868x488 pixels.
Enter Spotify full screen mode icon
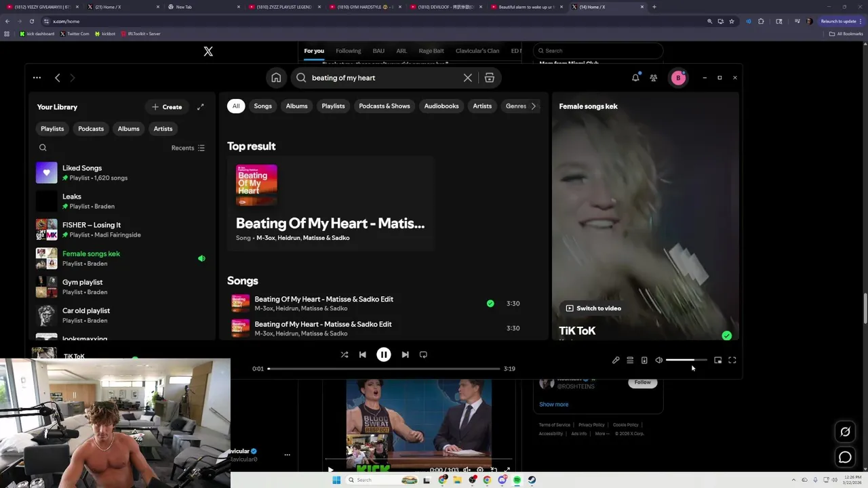(732, 361)
